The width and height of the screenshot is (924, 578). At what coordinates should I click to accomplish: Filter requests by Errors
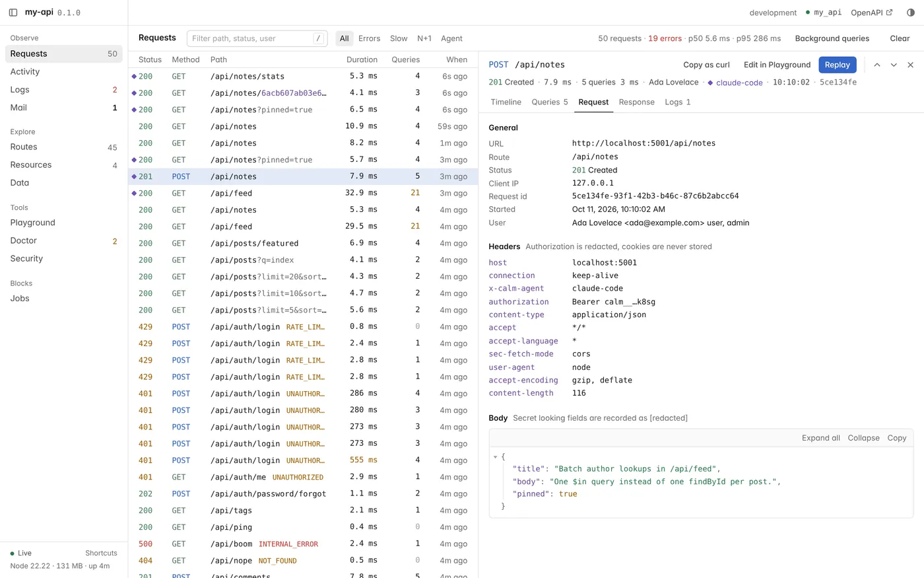(369, 38)
